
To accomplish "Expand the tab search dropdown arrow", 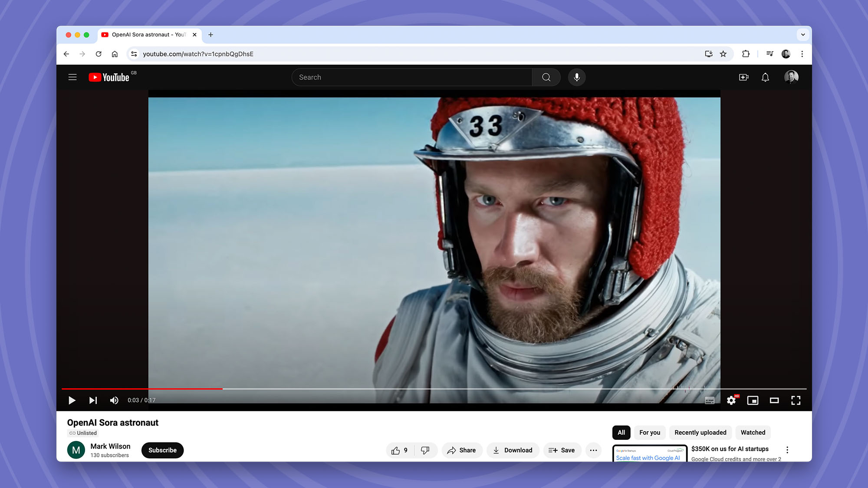I will [803, 35].
